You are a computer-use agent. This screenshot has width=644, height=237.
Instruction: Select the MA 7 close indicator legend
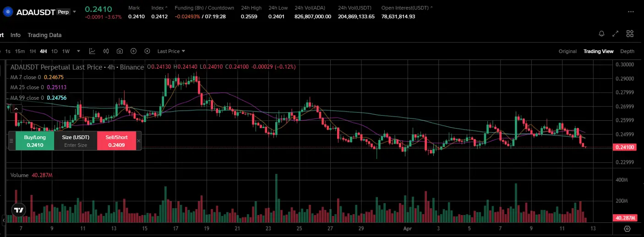click(37, 77)
